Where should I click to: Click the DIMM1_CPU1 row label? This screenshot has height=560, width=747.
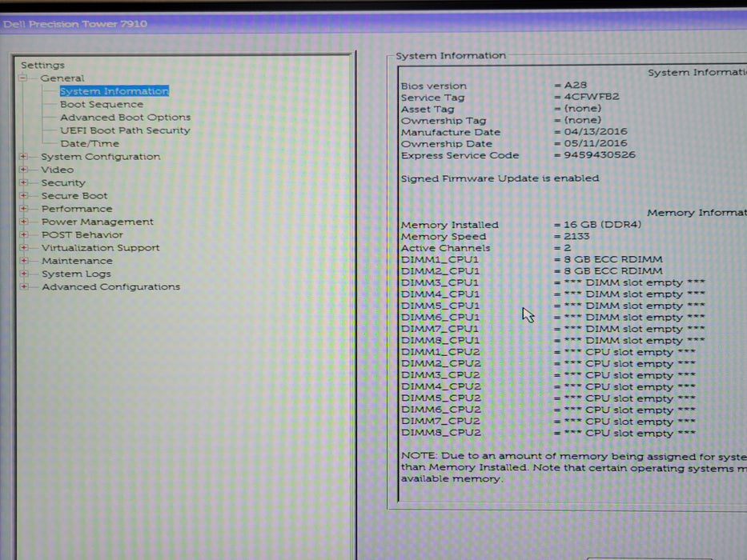(440, 259)
